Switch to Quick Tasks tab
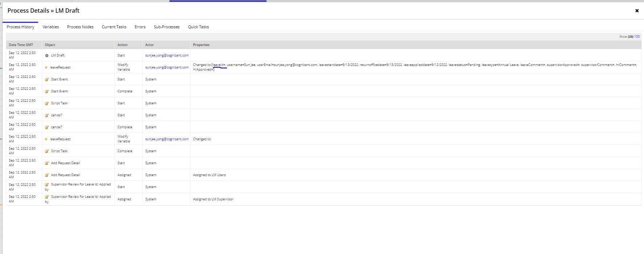Image resolution: width=644 pixels, height=254 pixels. 198,27
